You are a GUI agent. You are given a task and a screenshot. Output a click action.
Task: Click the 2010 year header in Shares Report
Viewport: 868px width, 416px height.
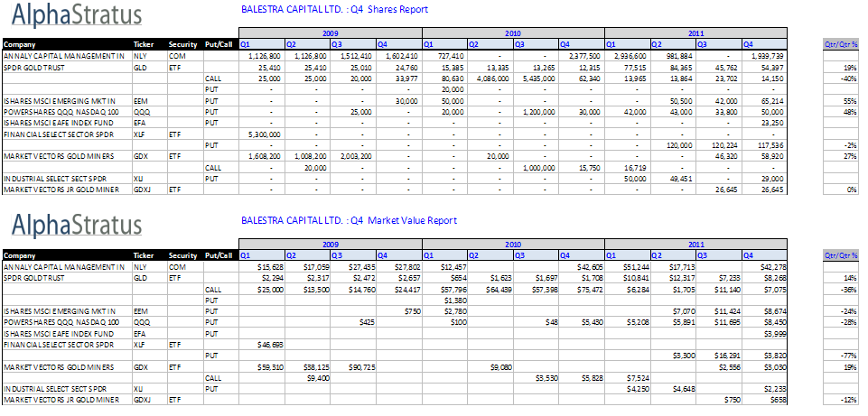513,33
